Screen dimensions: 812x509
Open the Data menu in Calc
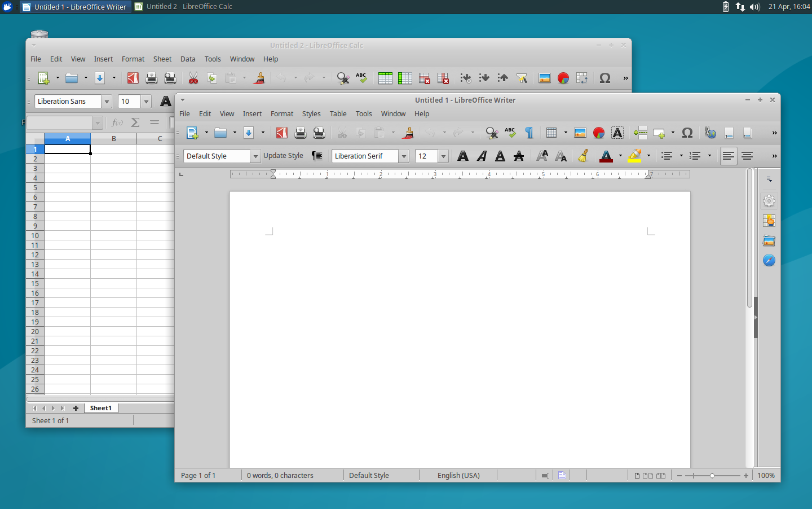tap(188, 59)
